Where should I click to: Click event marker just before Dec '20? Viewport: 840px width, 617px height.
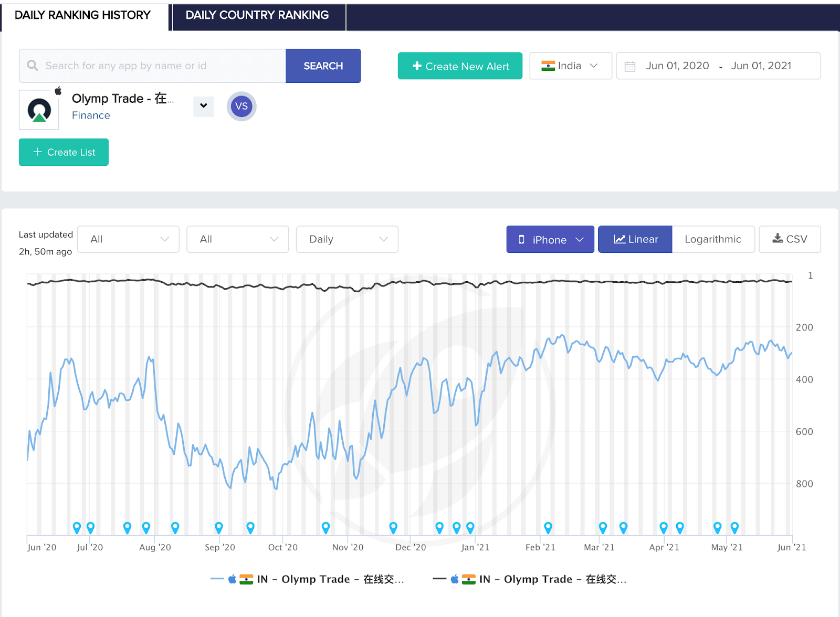[x=393, y=527]
